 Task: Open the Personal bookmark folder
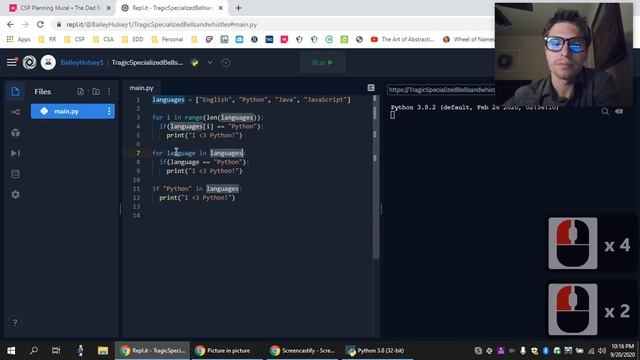tap(167, 39)
